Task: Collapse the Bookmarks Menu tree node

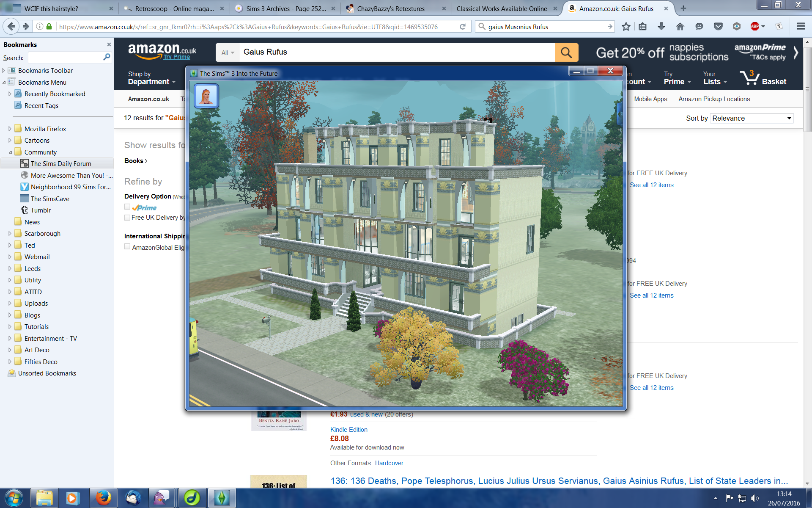Action: coord(4,82)
